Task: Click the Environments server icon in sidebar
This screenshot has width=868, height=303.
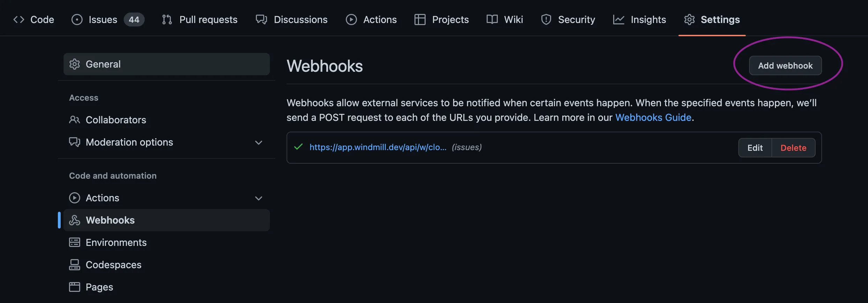Action: (74, 242)
